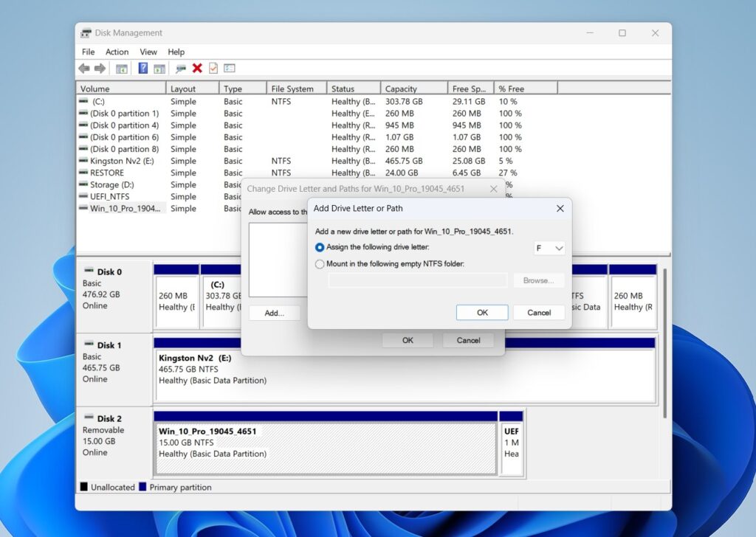
Task: Click the 465.75 GB capacity cell for Kingston Nv2
Action: click(404, 161)
